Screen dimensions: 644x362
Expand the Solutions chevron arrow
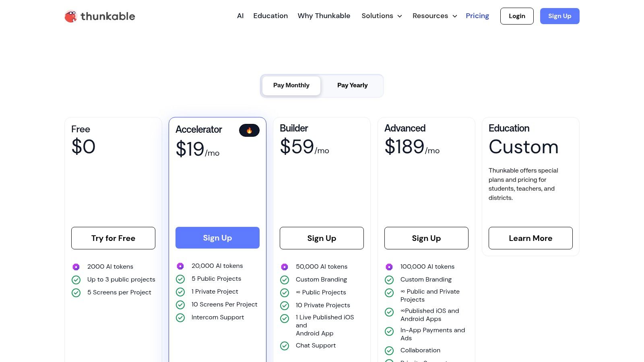(400, 16)
